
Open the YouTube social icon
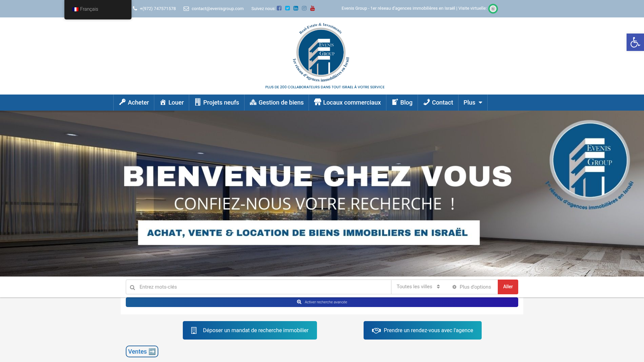(x=313, y=8)
